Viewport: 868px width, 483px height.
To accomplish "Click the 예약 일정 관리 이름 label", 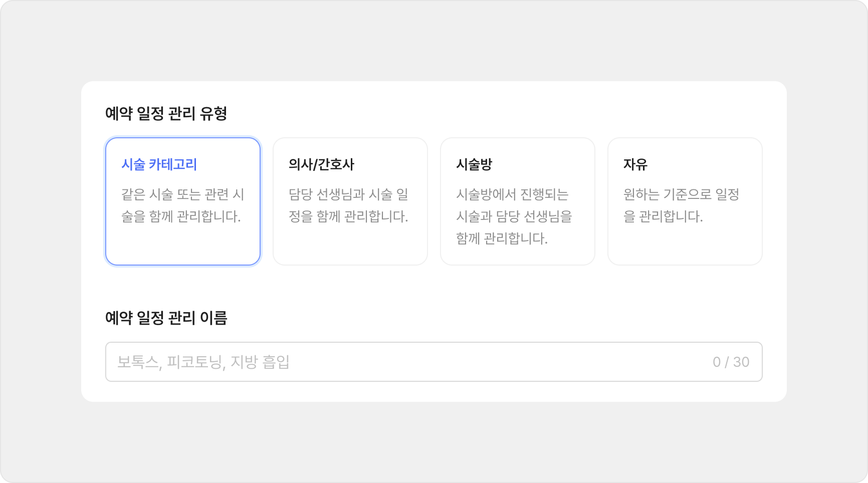I will [x=166, y=318].
